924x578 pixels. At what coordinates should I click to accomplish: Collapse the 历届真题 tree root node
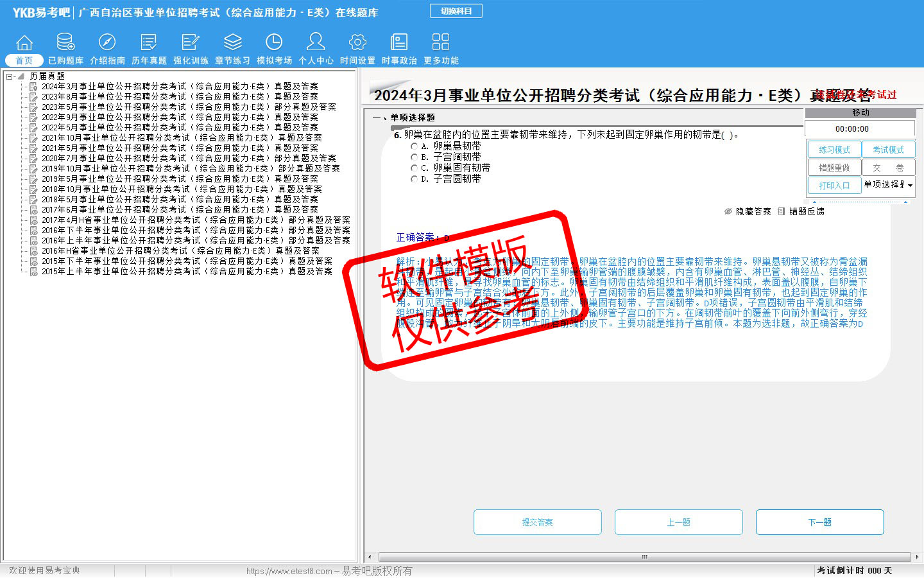coord(10,76)
